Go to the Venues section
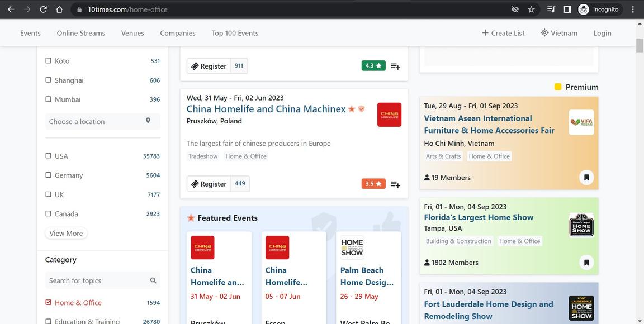 (x=132, y=33)
